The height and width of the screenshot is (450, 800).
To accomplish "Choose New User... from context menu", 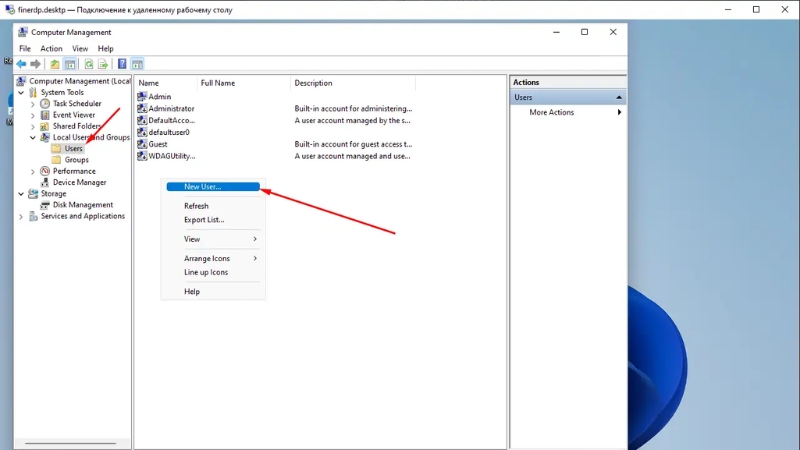I will click(213, 187).
